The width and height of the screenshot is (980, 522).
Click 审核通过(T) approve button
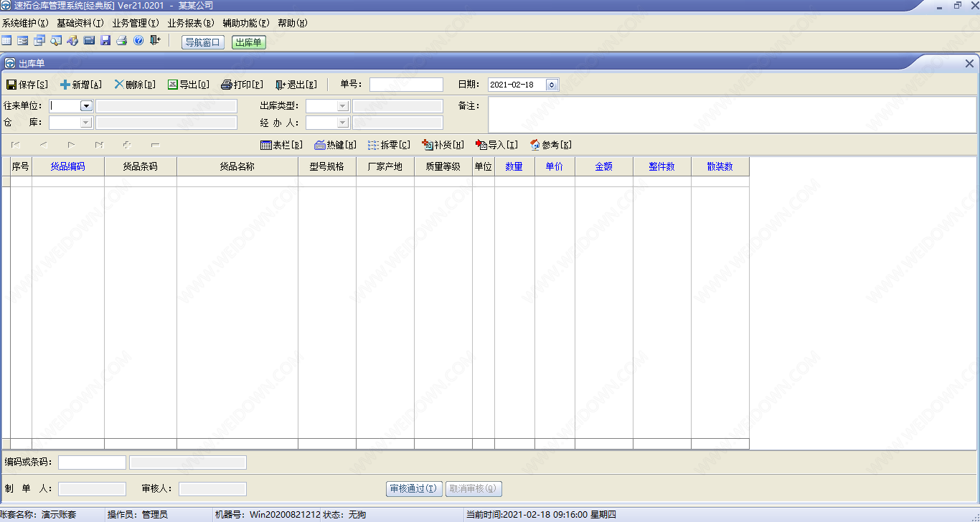pyautogui.click(x=414, y=489)
